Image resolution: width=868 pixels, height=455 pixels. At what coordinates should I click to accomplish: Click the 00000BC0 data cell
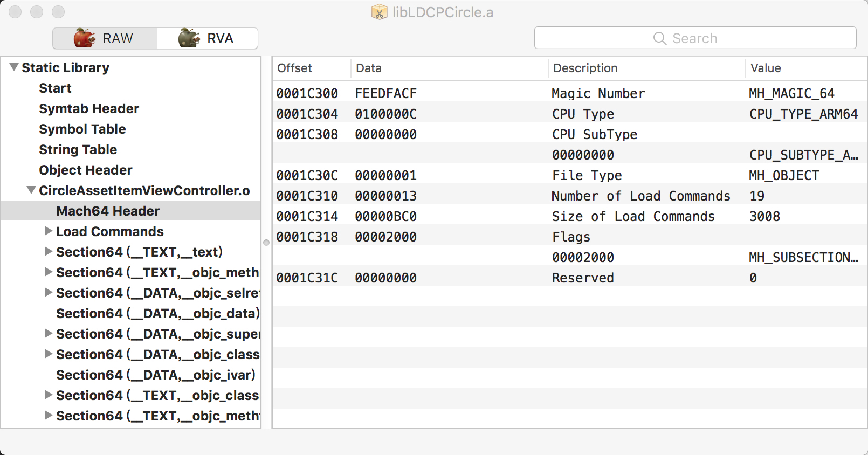pyautogui.click(x=386, y=216)
